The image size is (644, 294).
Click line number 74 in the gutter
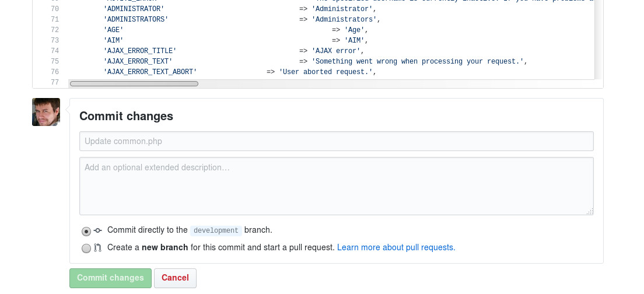point(55,51)
